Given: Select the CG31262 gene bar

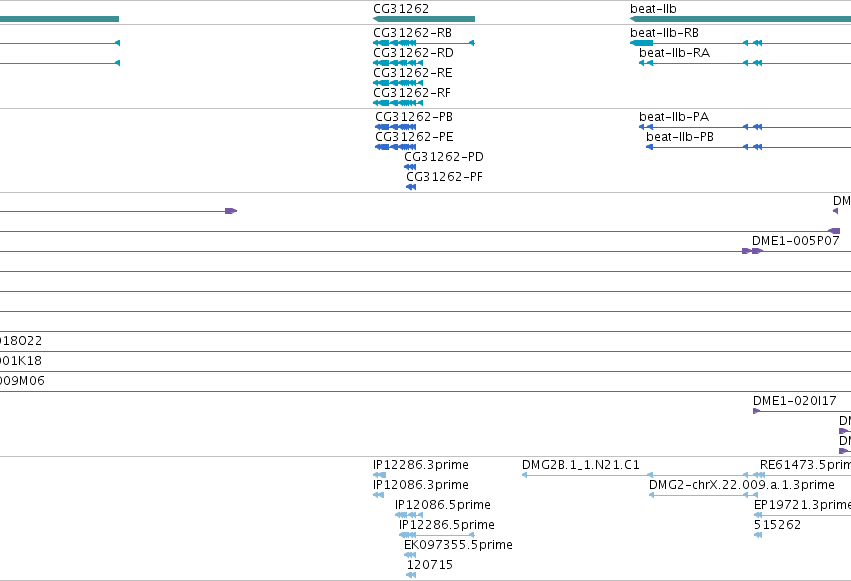Looking at the screenshot, I should [424, 19].
